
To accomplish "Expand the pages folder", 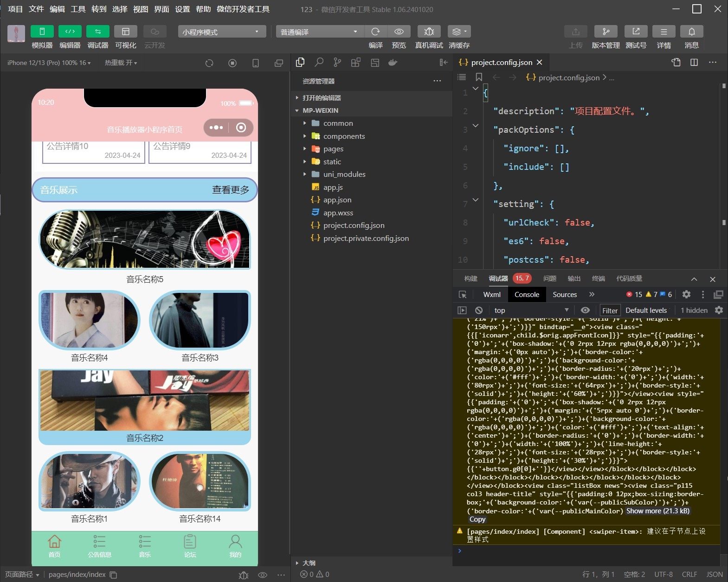I will coord(333,149).
